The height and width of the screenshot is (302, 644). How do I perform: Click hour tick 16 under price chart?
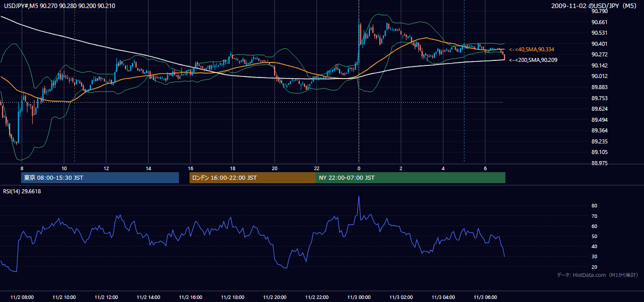[x=190, y=168]
